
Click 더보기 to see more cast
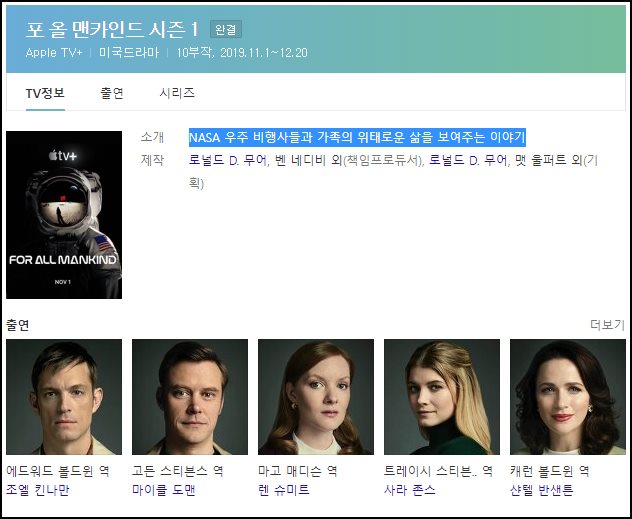607,325
